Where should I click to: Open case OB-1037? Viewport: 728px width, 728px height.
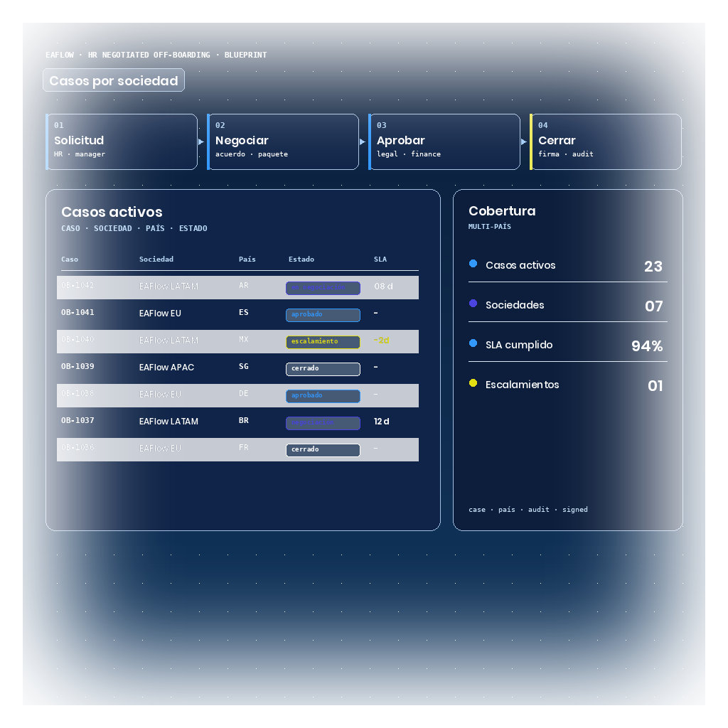pyautogui.click(x=237, y=422)
